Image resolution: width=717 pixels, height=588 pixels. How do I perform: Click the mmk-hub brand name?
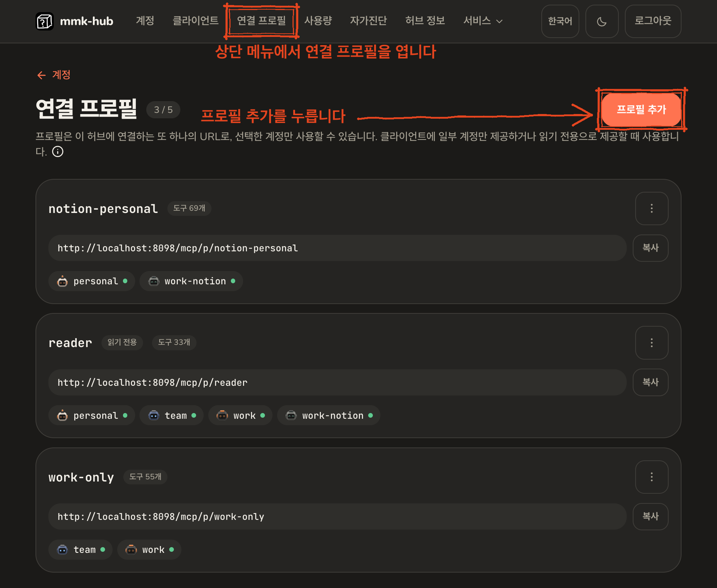tap(87, 22)
